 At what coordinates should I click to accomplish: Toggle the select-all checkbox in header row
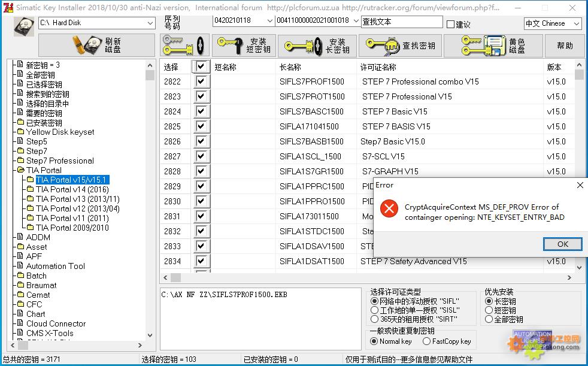tap(201, 66)
